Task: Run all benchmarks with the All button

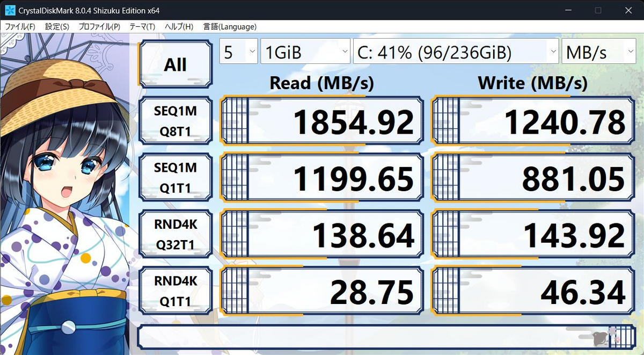Action: tap(175, 64)
